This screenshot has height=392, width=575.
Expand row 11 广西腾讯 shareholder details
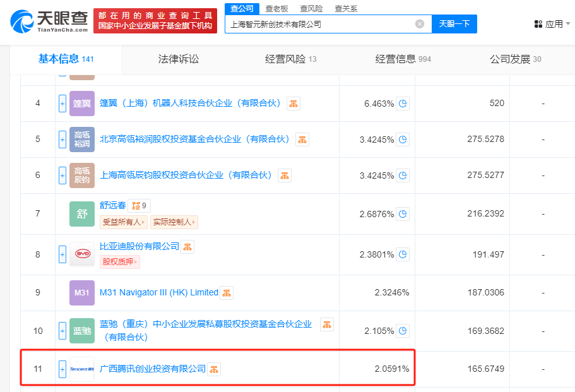(62, 369)
